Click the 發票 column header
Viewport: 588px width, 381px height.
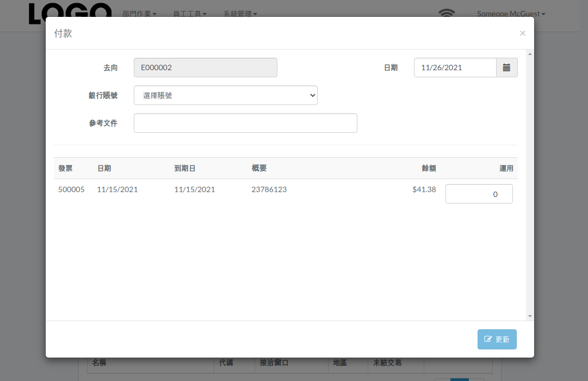[x=65, y=169]
